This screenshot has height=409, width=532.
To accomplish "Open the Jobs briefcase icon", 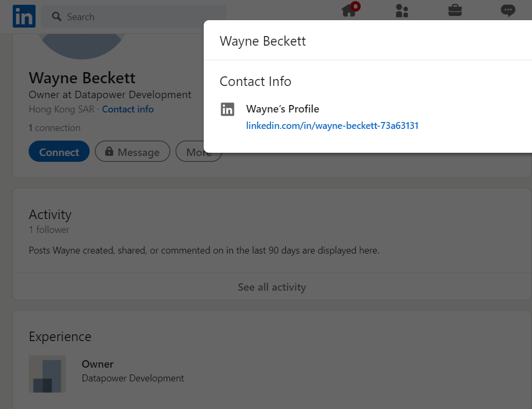I will point(455,10).
